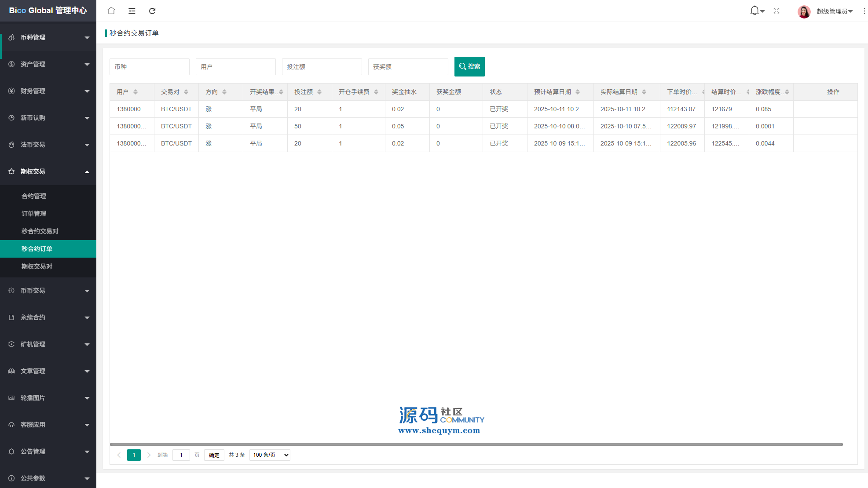Open the vertical three-dot more menu
Screen dimensions: 868x488
864,11
